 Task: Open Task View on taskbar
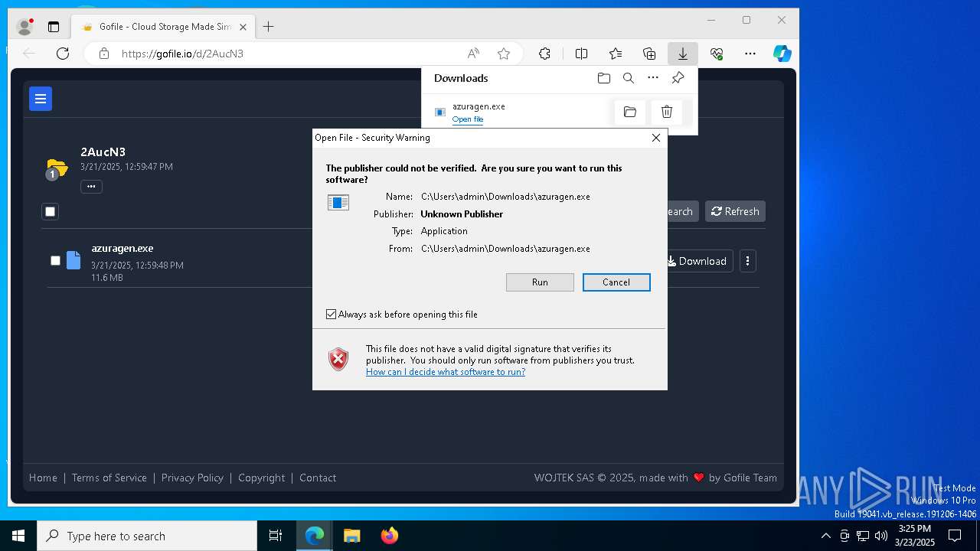coord(276,536)
